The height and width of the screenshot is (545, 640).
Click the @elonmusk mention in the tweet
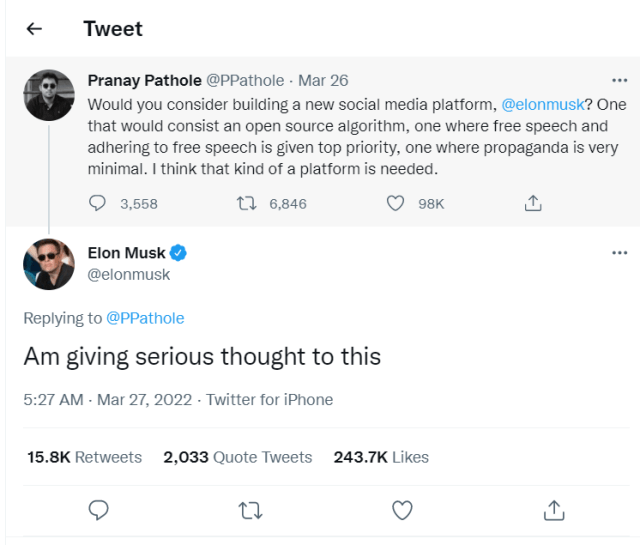[542, 103]
